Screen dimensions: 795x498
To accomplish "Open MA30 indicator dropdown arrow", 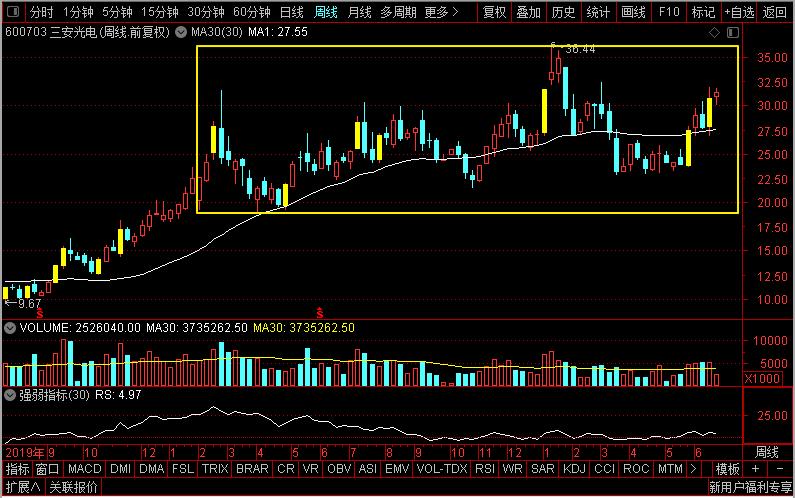I will click(180, 32).
